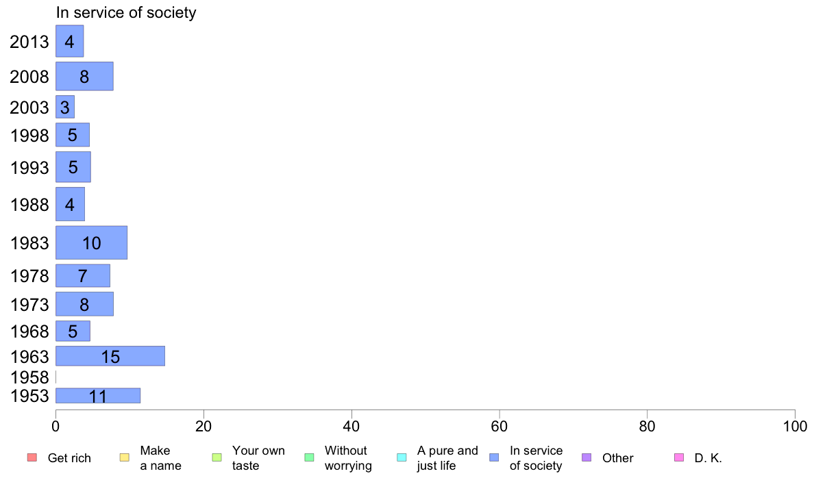Click the 2013 year label
Image resolution: width=814 pixels, height=504 pixels.
29,42
